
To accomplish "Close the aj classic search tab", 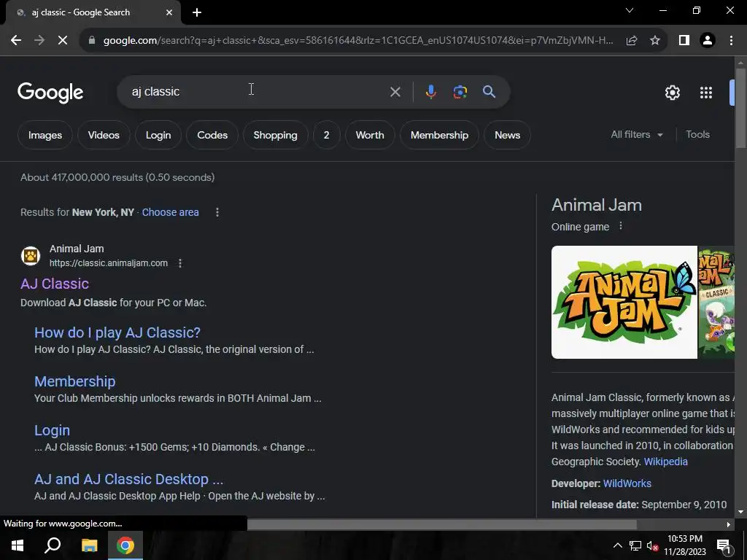I will (169, 12).
